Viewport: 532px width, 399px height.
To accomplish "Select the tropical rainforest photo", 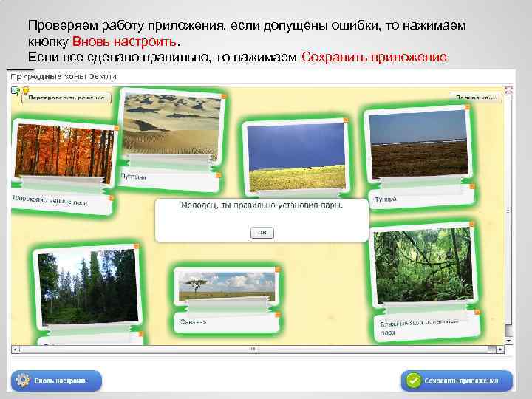I will click(423, 266).
